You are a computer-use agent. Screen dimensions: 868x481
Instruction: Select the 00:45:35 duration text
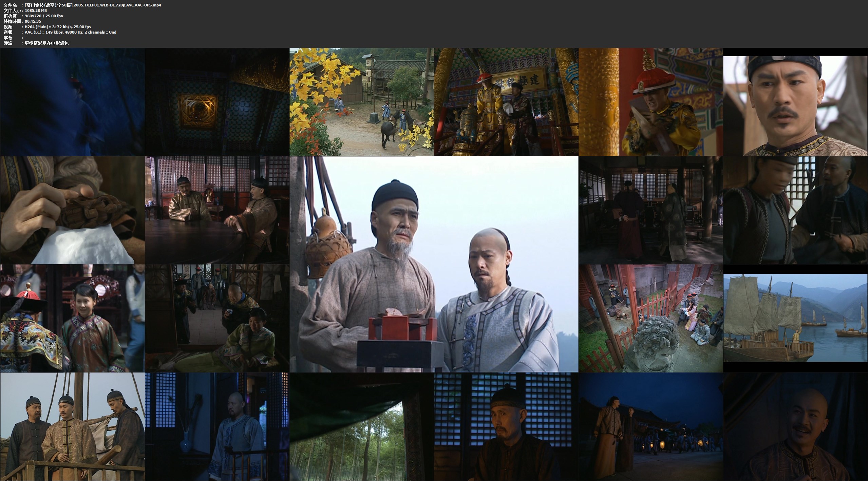[33, 21]
